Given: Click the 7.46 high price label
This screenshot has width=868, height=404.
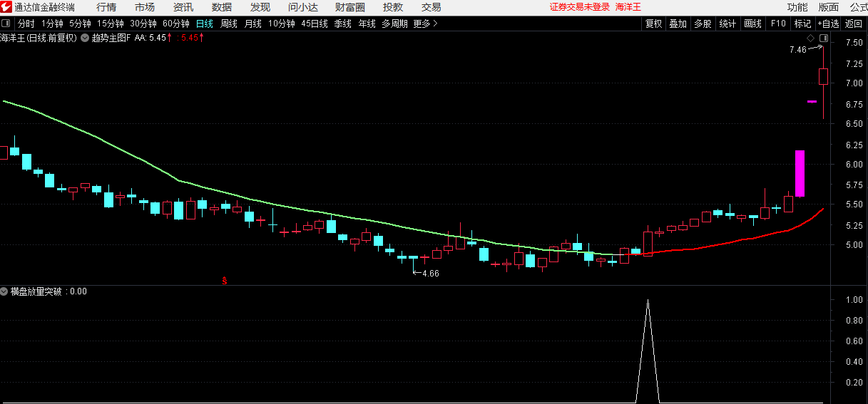Looking at the screenshot, I should 797,50.
